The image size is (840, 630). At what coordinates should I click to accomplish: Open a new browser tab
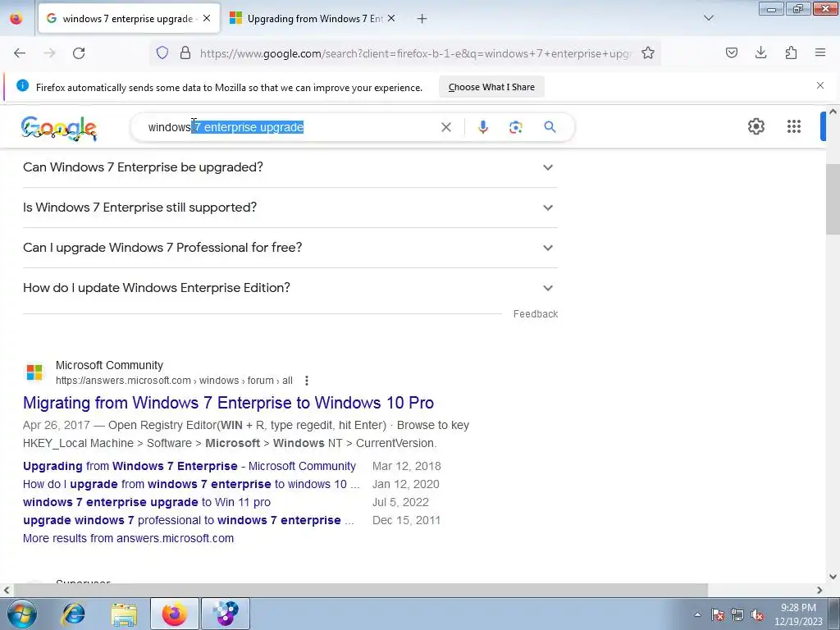click(422, 19)
